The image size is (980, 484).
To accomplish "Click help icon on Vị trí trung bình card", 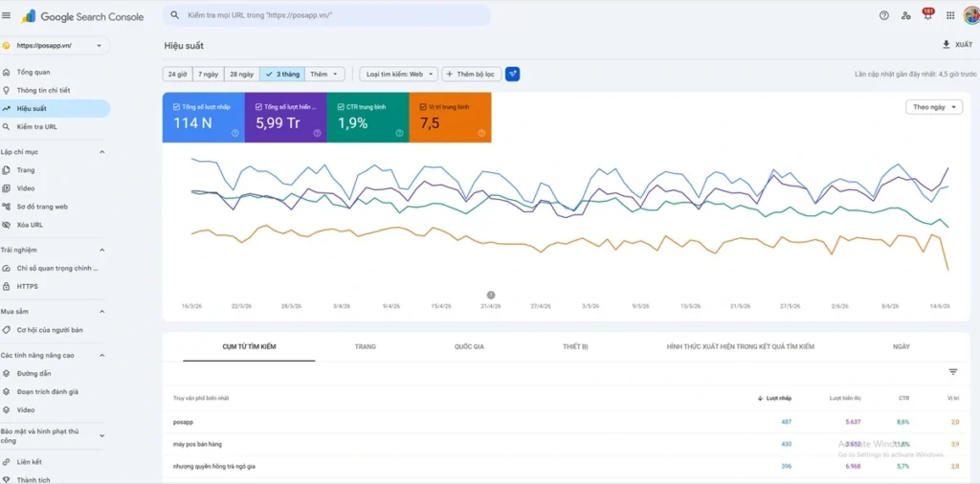I will point(481,133).
